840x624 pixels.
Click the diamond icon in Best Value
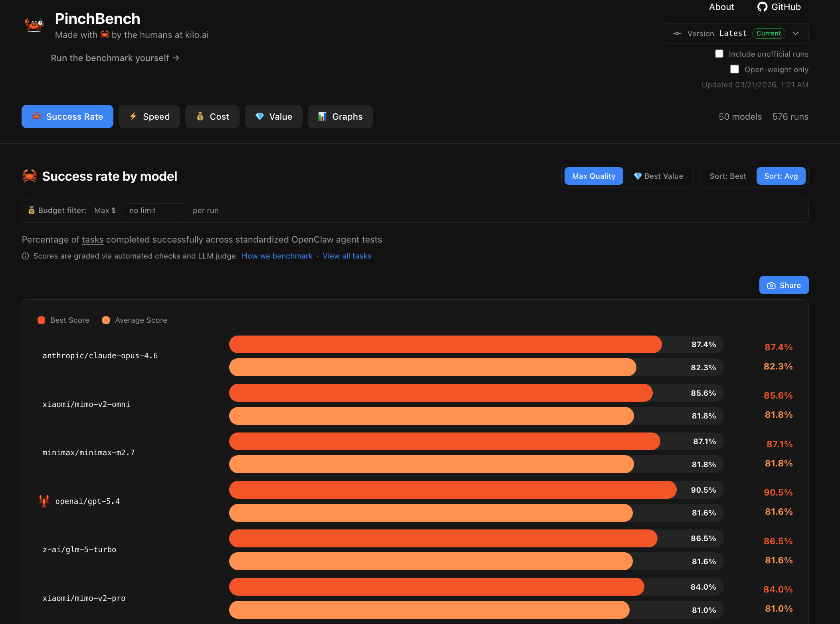click(638, 176)
